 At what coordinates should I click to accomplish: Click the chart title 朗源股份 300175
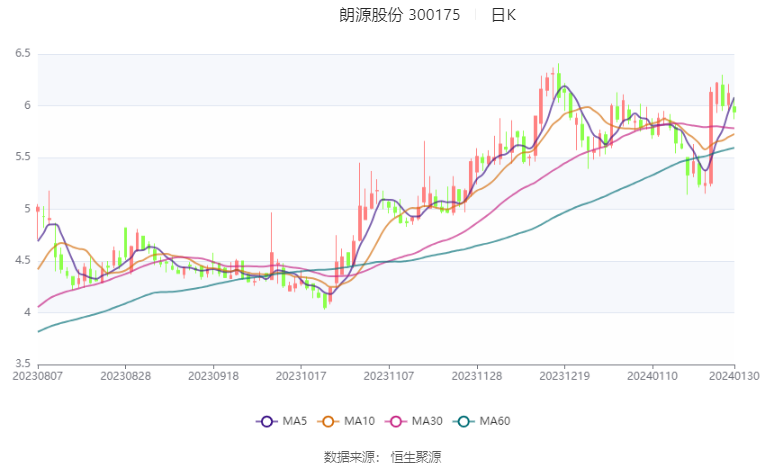[400, 15]
